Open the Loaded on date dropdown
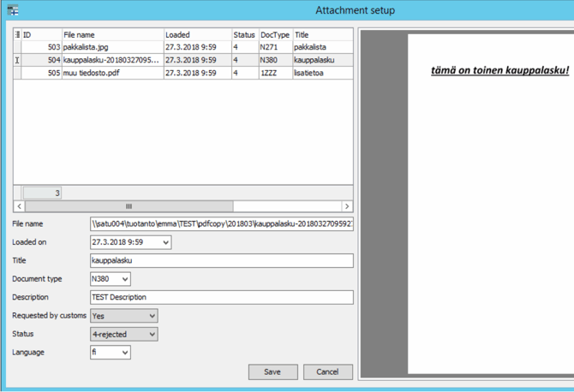The height and width of the screenshot is (392, 574). click(x=165, y=242)
